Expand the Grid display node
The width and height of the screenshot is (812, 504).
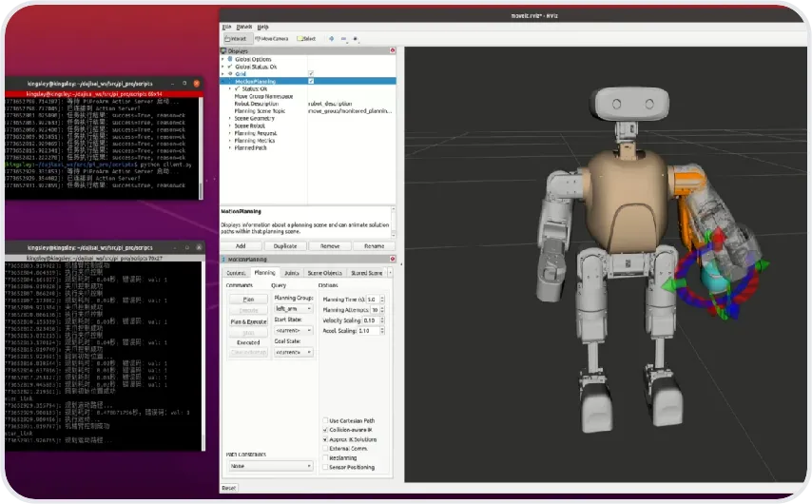(x=223, y=74)
